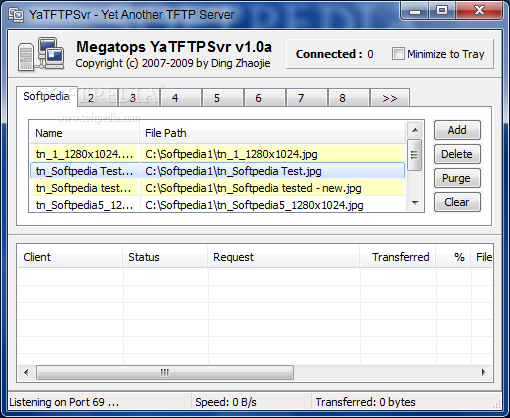Click 'Listening on Port 69' status text

tap(64, 402)
